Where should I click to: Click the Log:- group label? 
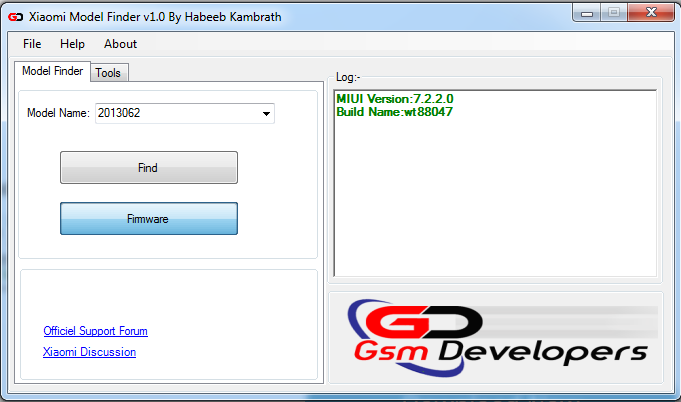348,77
